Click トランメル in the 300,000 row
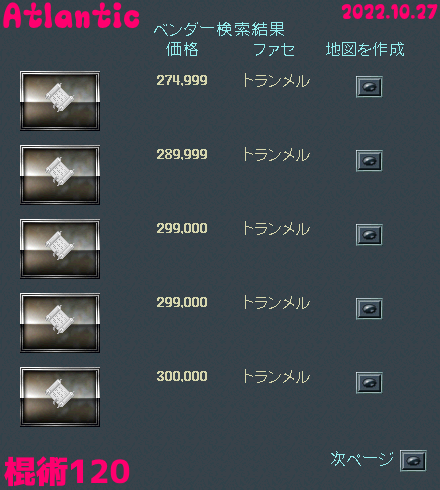The height and width of the screenshot is (490, 440). (276, 377)
